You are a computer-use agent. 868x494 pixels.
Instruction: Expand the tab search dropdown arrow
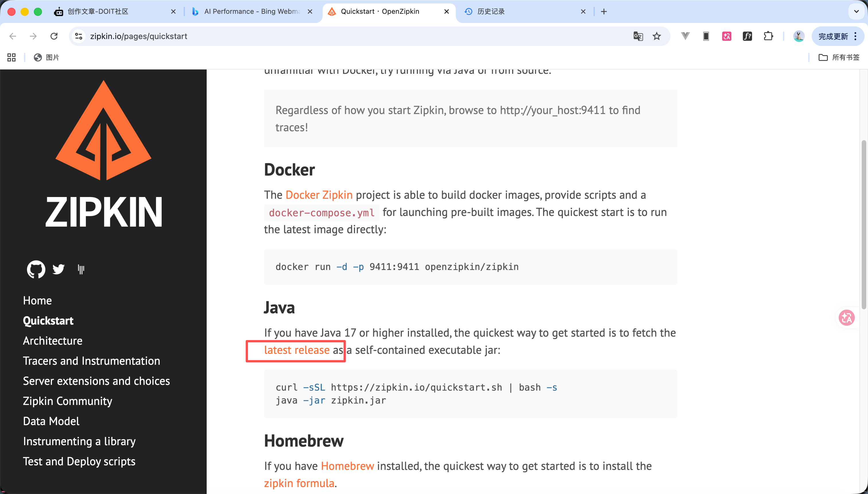tap(856, 11)
